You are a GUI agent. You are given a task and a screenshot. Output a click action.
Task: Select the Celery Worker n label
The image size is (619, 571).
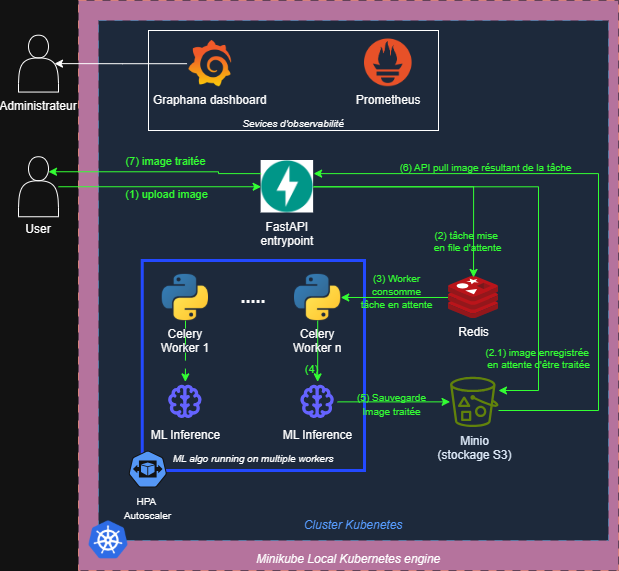317,340
